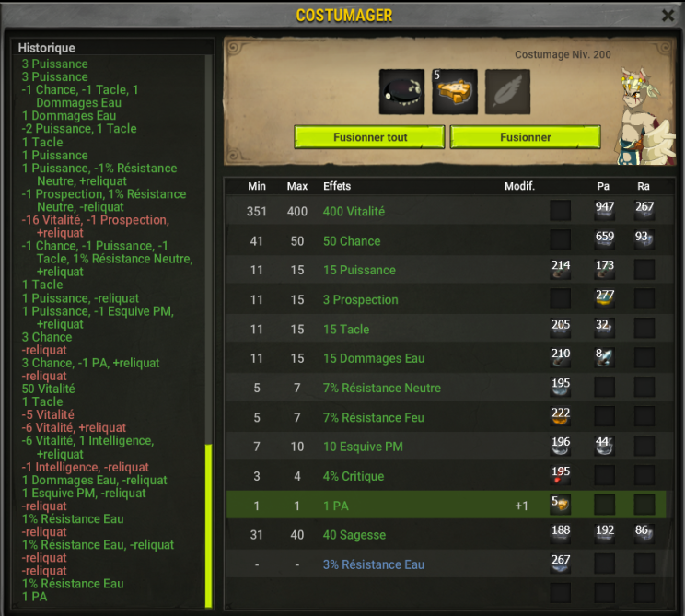Click the black helmet item slot
The width and height of the screenshot is (685, 616).
point(401,92)
